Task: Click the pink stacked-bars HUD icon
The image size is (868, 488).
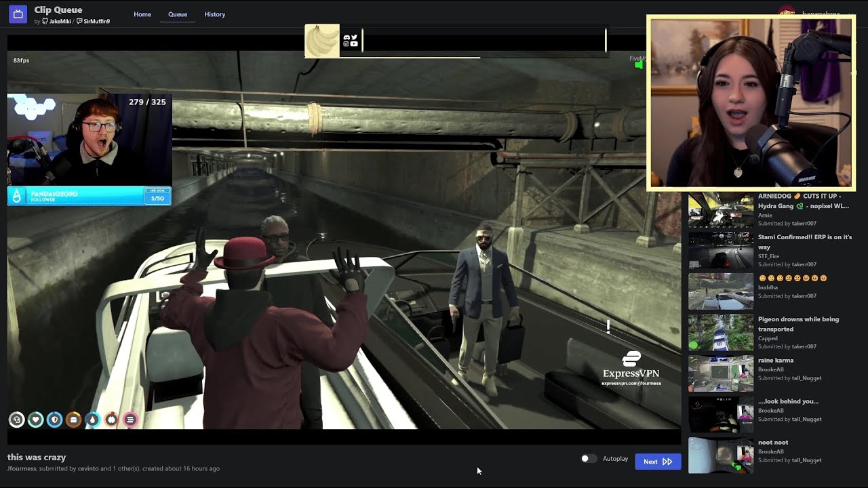Action: pos(131,420)
